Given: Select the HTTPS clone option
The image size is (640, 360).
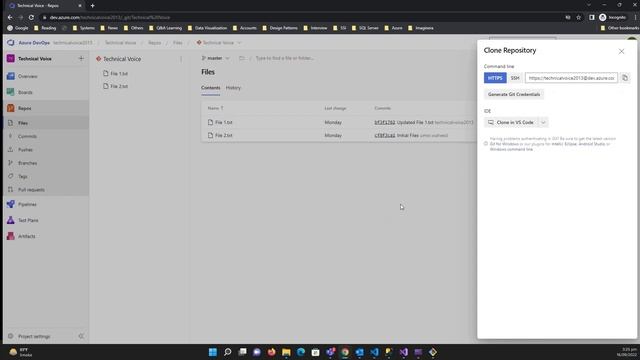Looking at the screenshot, I should [495, 78].
